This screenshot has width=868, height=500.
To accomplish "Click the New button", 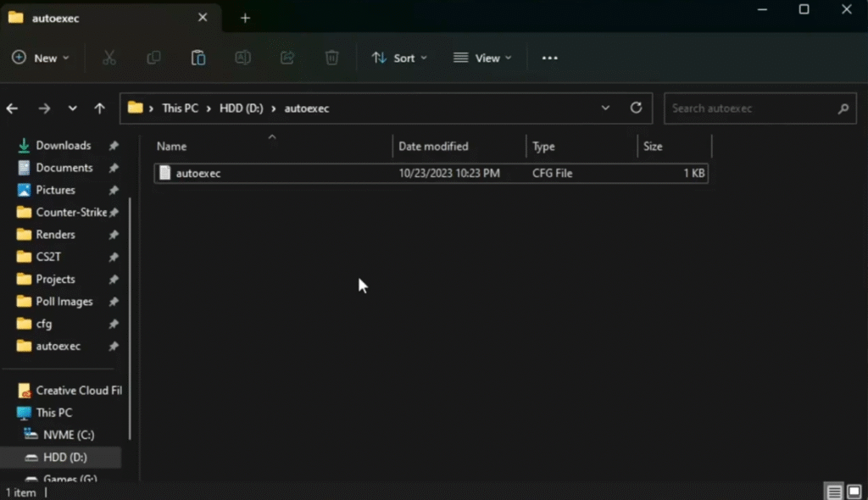I will pyautogui.click(x=41, y=58).
